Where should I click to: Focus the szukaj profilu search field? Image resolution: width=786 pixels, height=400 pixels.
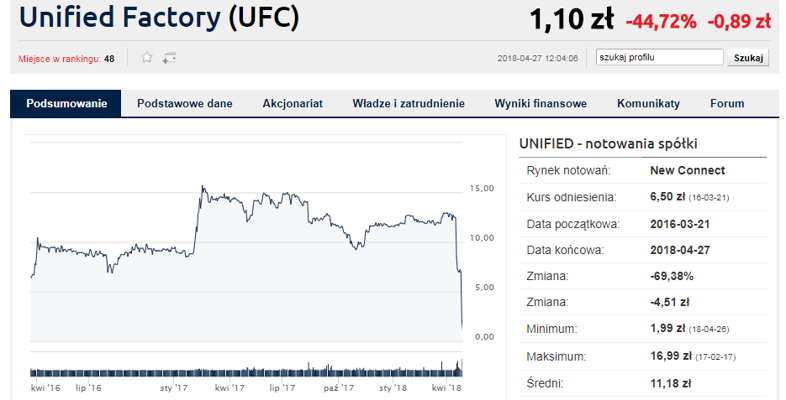(659, 57)
